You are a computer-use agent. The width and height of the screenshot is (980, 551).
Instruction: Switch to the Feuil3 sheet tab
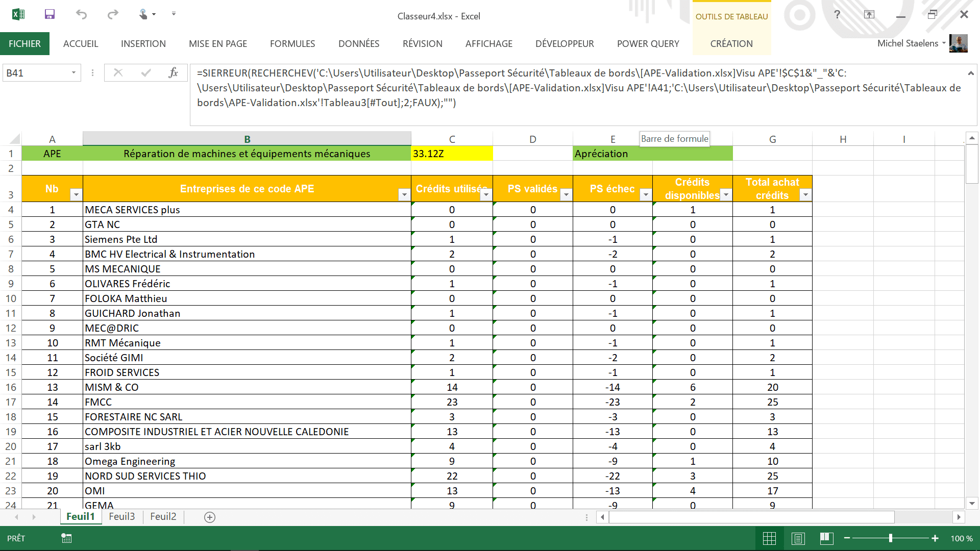click(122, 516)
